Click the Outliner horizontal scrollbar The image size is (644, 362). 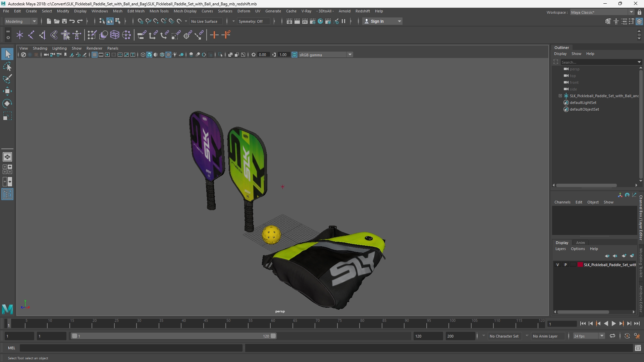(x=586, y=185)
